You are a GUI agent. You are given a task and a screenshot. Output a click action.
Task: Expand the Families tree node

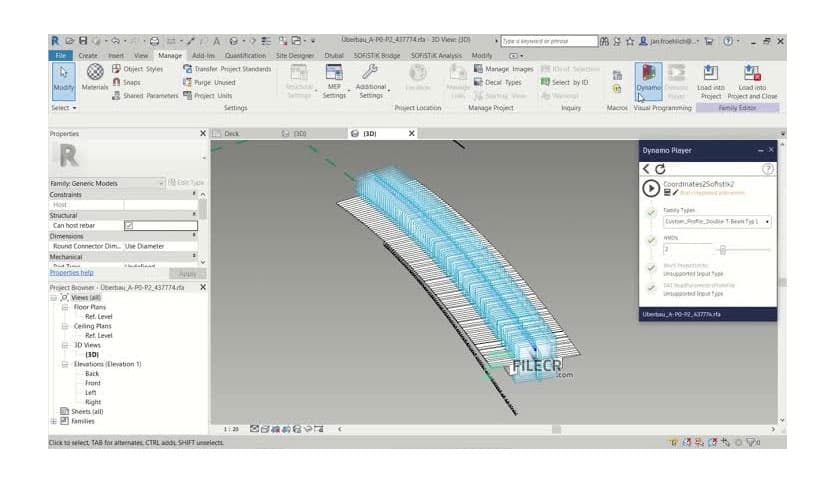53,421
